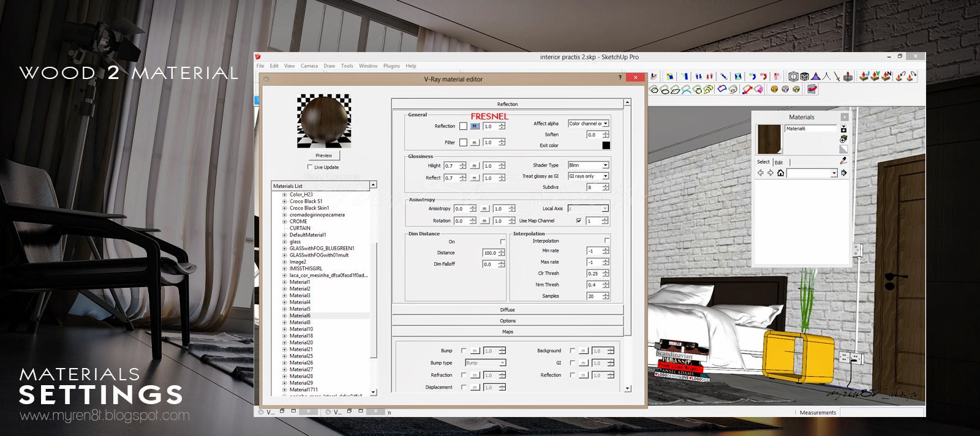
Task: Select the hexagon shape tool icon
Action: (x=654, y=89)
